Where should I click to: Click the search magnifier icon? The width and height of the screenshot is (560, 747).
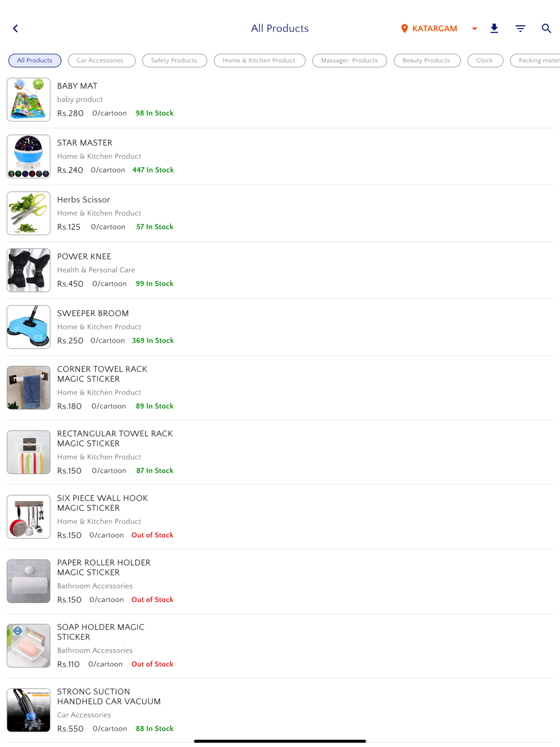tap(546, 29)
